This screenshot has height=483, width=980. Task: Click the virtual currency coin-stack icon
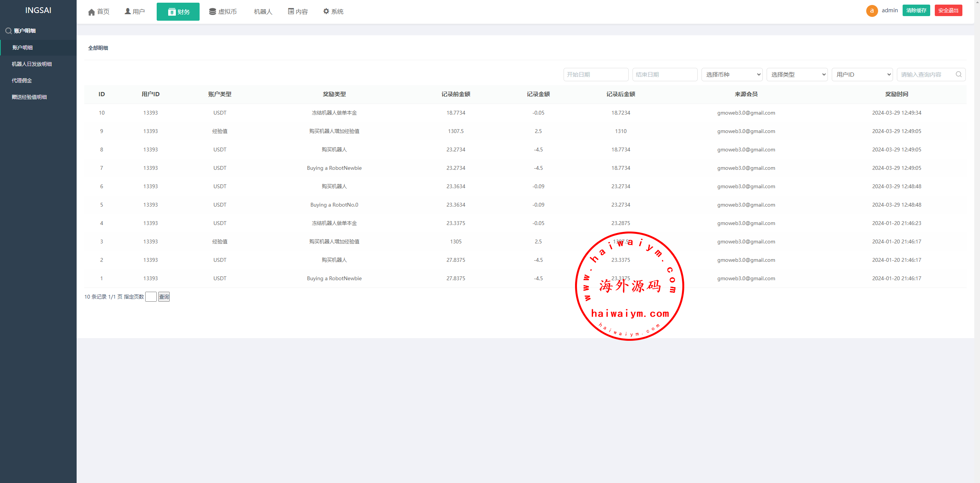[x=213, y=11]
